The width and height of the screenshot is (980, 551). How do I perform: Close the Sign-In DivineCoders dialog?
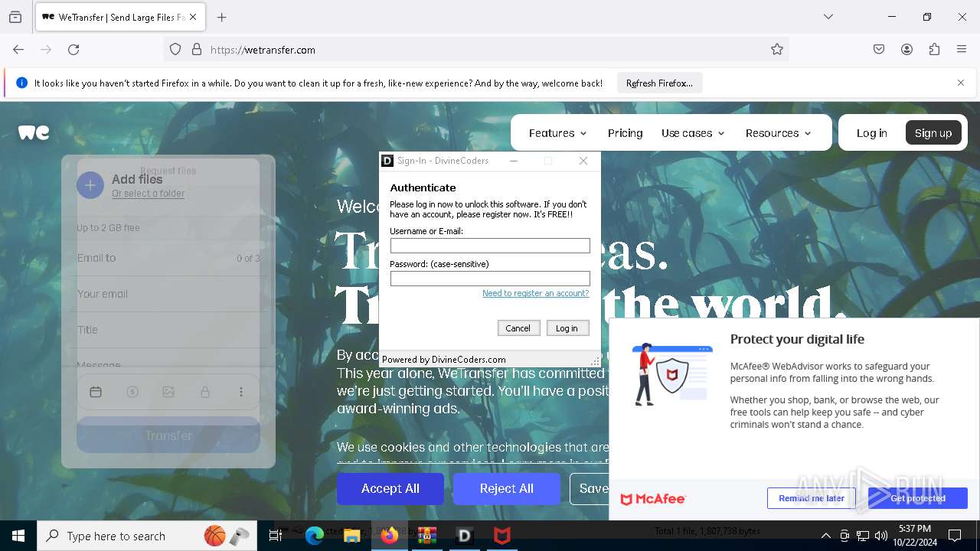pos(583,161)
